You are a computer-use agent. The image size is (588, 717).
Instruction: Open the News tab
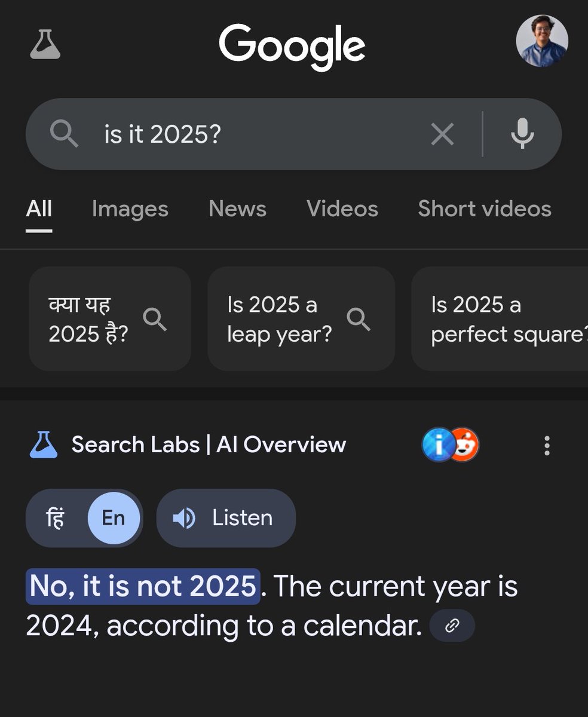click(x=237, y=209)
